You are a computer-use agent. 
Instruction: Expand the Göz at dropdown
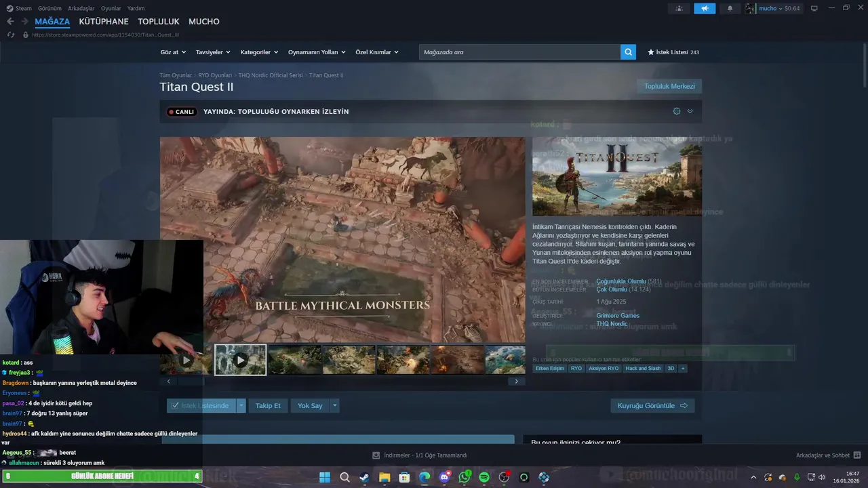(172, 52)
